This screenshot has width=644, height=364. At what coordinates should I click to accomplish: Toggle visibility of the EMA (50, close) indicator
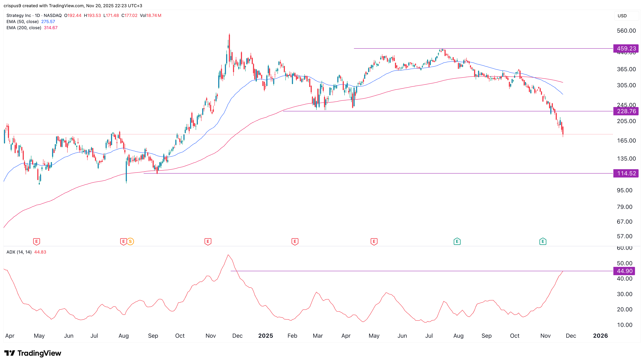(x=23, y=22)
